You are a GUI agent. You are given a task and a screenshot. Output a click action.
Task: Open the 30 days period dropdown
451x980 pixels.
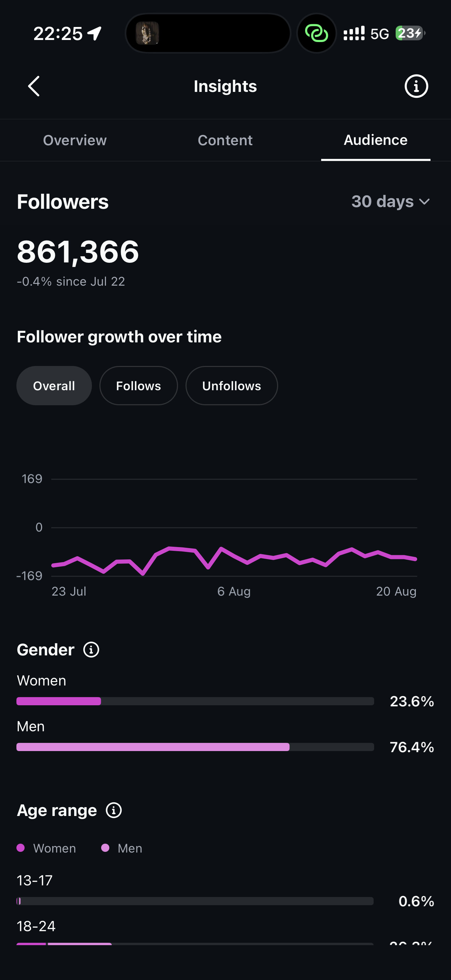tap(391, 201)
